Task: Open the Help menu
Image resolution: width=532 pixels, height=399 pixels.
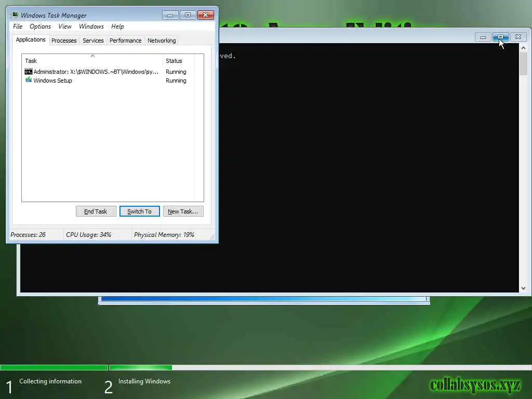Action: click(117, 26)
